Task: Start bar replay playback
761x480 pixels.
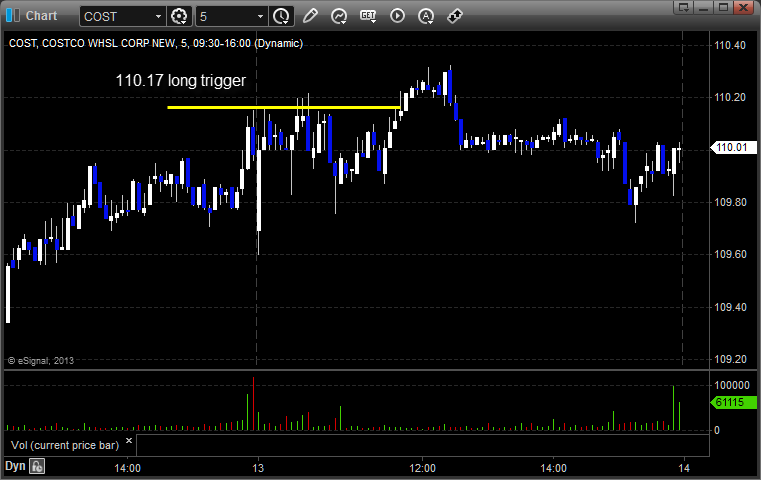Action: point(397,16)
